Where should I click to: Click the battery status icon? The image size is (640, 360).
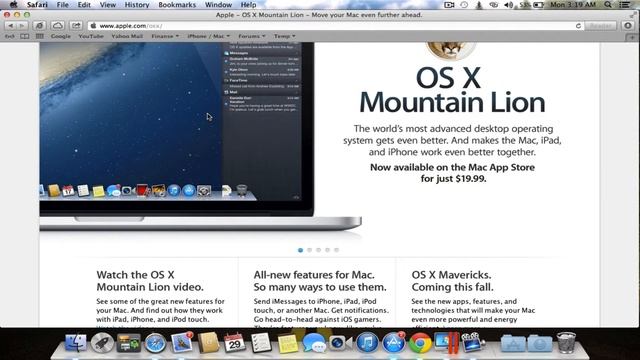[538, 5]
